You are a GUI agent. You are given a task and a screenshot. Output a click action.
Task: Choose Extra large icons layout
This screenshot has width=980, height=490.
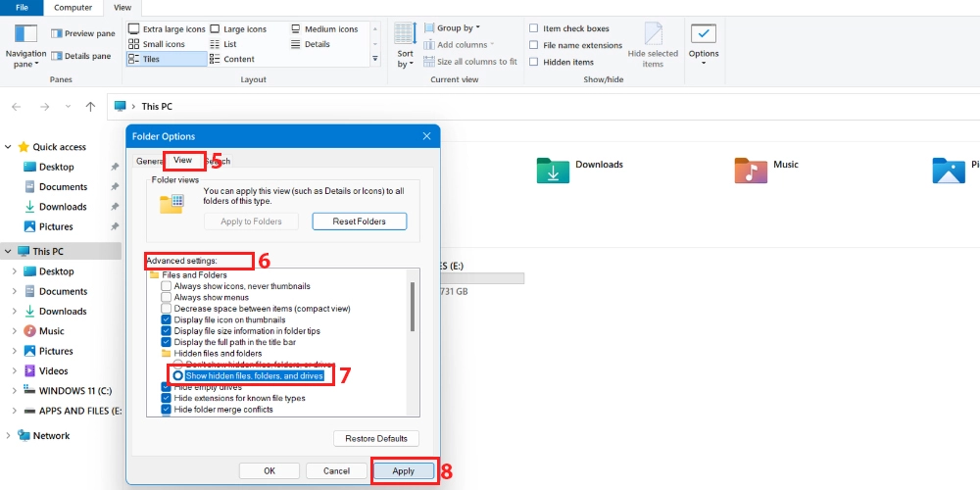click(x=167, y=29)
